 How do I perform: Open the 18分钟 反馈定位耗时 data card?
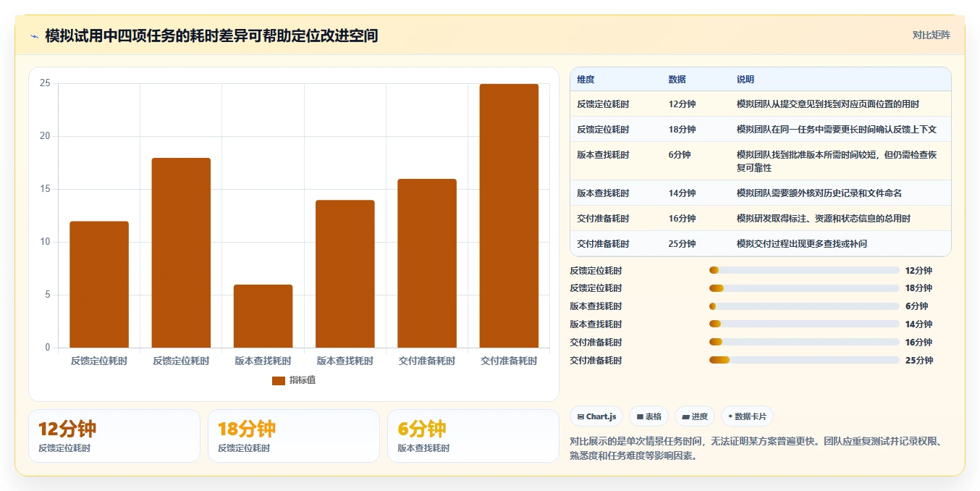[294, 436]
